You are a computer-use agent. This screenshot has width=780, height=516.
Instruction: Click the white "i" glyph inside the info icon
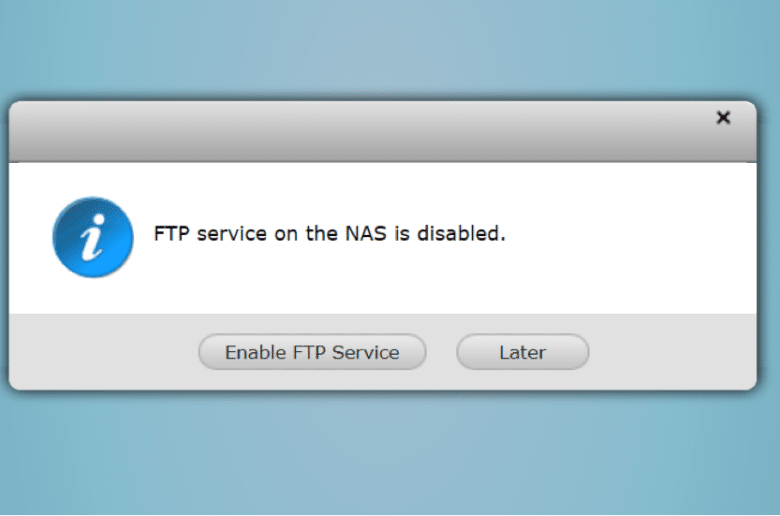93,237
